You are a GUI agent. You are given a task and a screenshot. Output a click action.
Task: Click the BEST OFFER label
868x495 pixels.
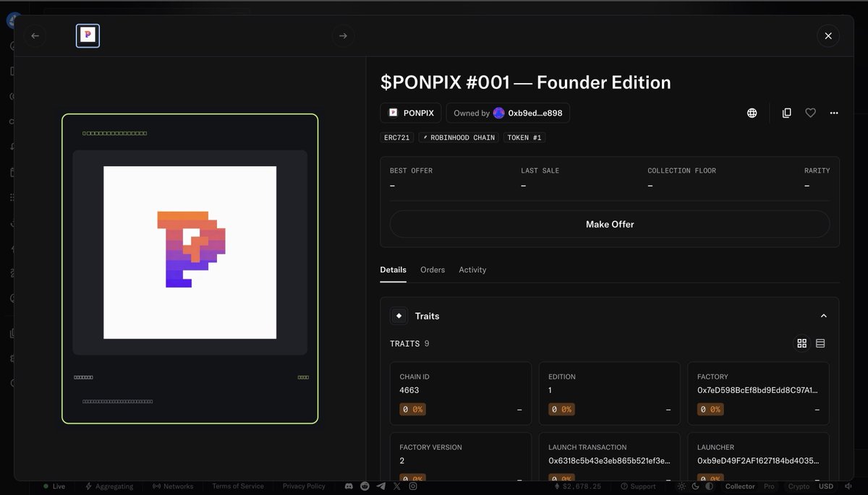pos(411,171)
